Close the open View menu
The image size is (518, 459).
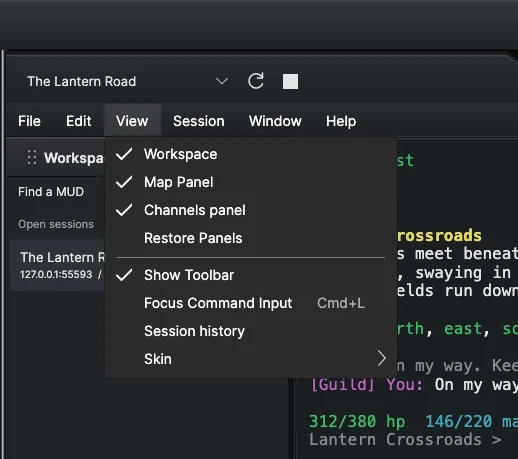(x=132, y=121)
